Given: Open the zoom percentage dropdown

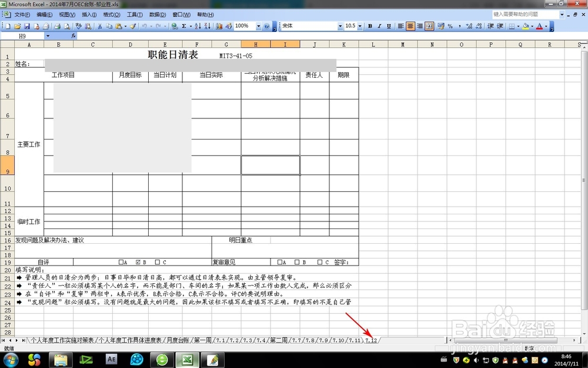Looking at the screenshot, I should point(258,26).
